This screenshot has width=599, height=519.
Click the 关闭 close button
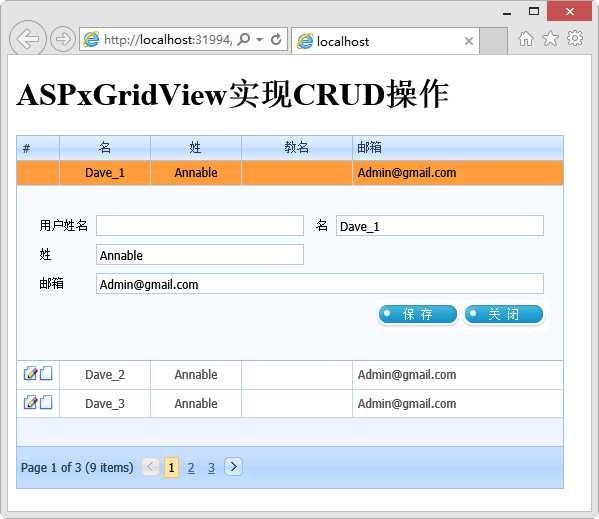pos(503,314)
